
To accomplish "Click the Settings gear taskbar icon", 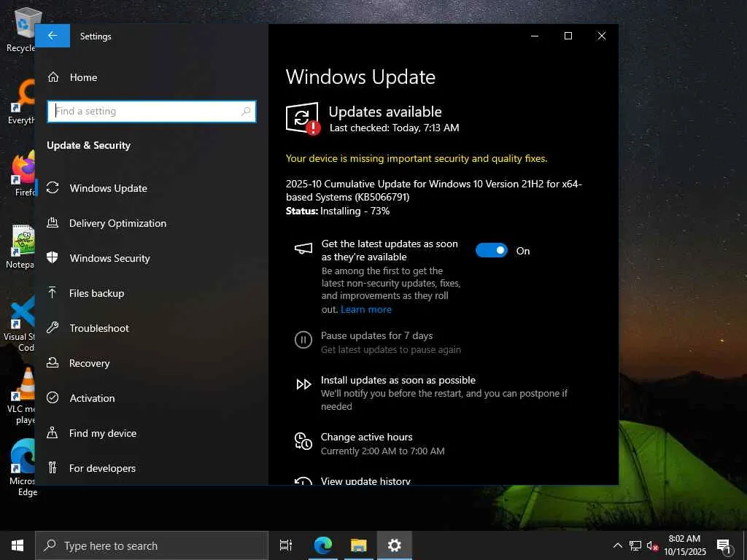I will [x=395, y=545].
